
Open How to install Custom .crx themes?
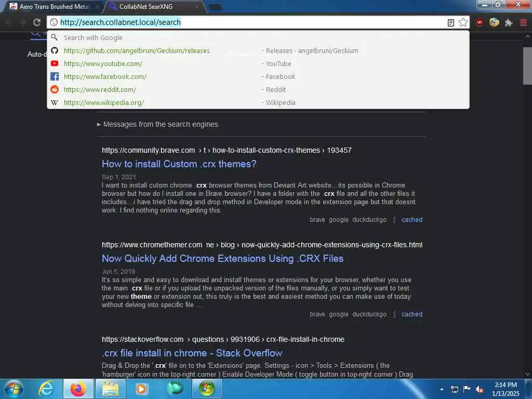[179, 164]
